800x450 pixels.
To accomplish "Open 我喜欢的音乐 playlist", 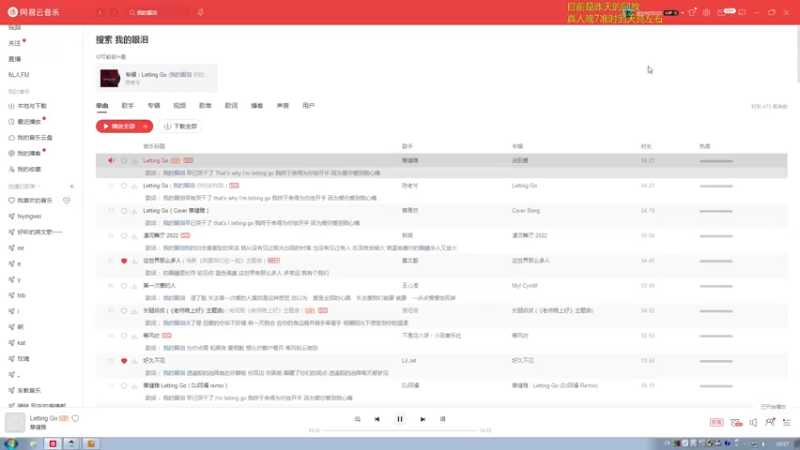I will [x=31, y=201].
